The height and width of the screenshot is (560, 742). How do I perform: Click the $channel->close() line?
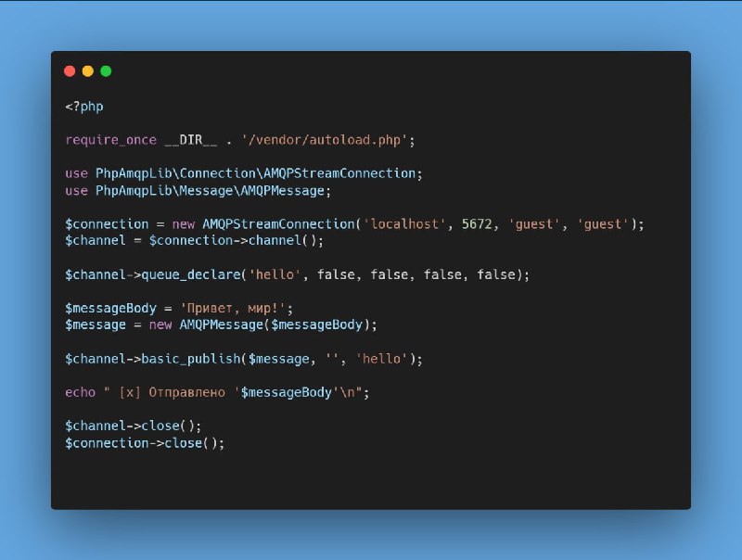click(134, 426)
